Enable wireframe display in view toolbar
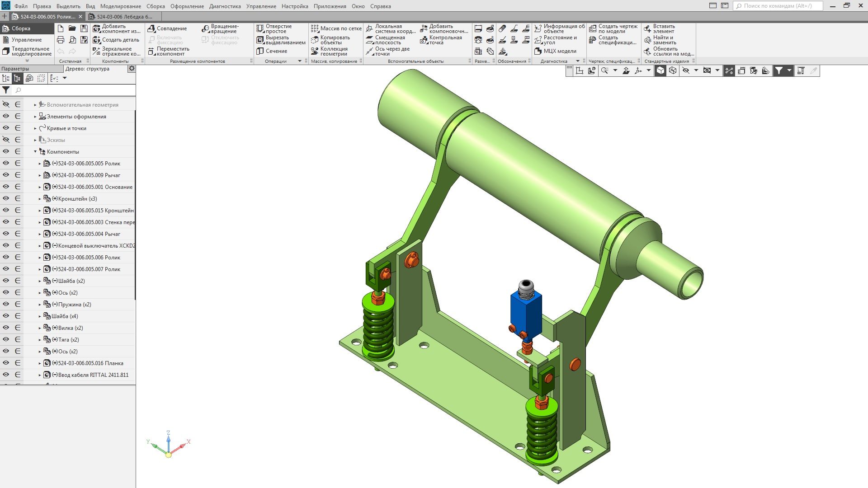This screenshot has width=868, height=488. (x=673, y=70)
